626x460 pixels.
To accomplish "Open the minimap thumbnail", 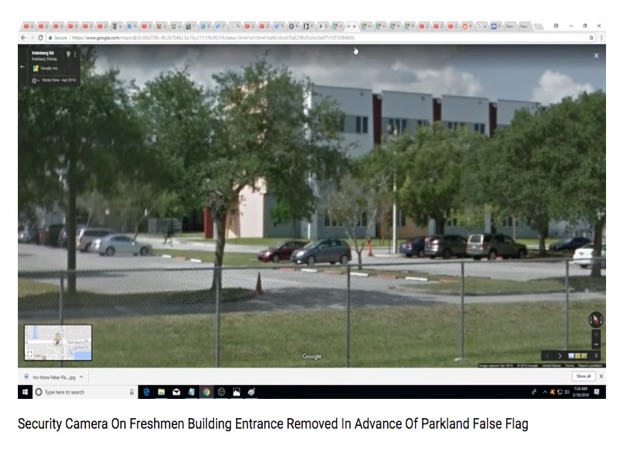I will [58, 342].
